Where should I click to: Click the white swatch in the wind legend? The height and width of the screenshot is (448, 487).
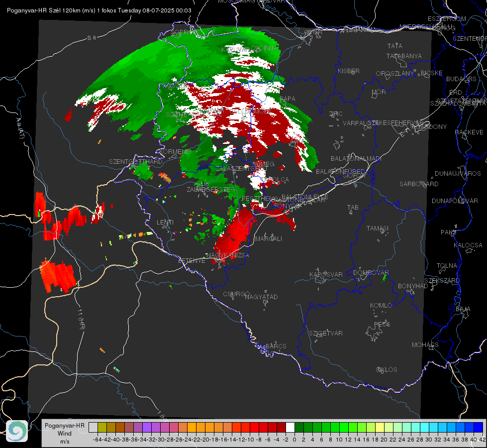(x=290, y=427)
